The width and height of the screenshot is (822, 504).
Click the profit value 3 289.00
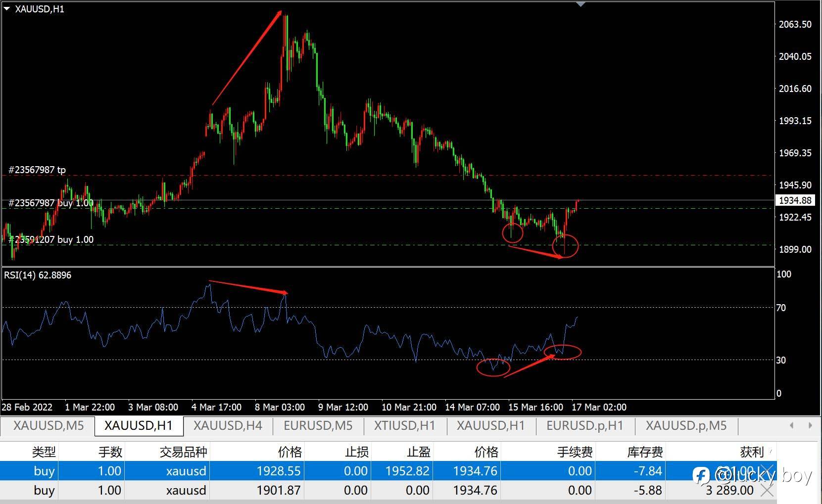(729, 490)
